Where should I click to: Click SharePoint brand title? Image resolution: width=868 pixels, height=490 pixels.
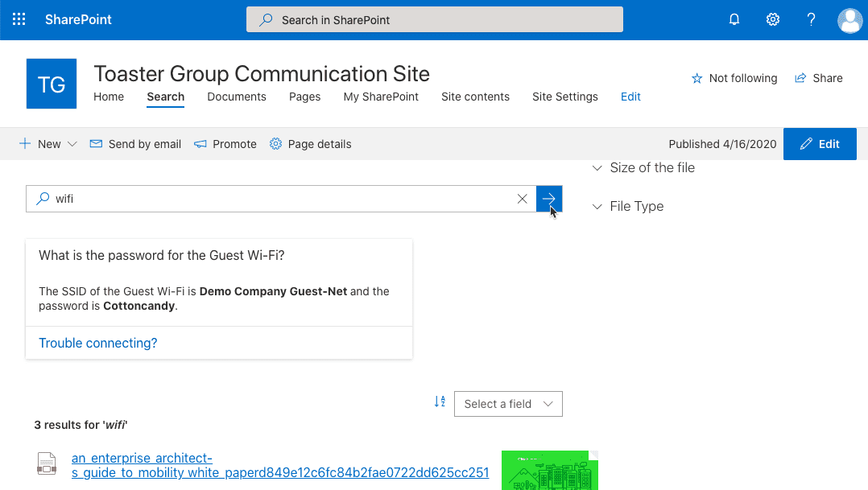point(78,19)
